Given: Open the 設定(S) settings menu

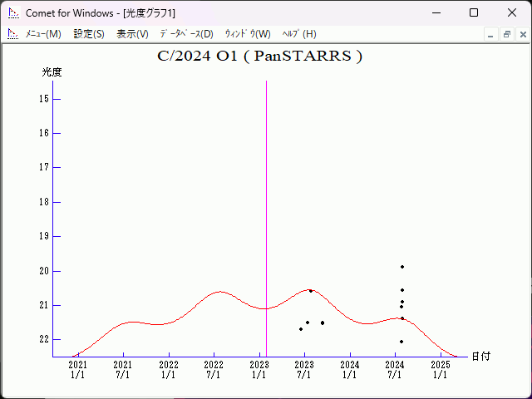Looking at the screenshot, I should tap(89, 34).
